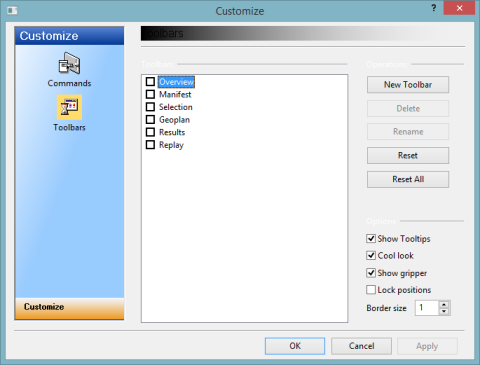
Task: Check the Replay toolbar checkbox
Action: (150, 145)
